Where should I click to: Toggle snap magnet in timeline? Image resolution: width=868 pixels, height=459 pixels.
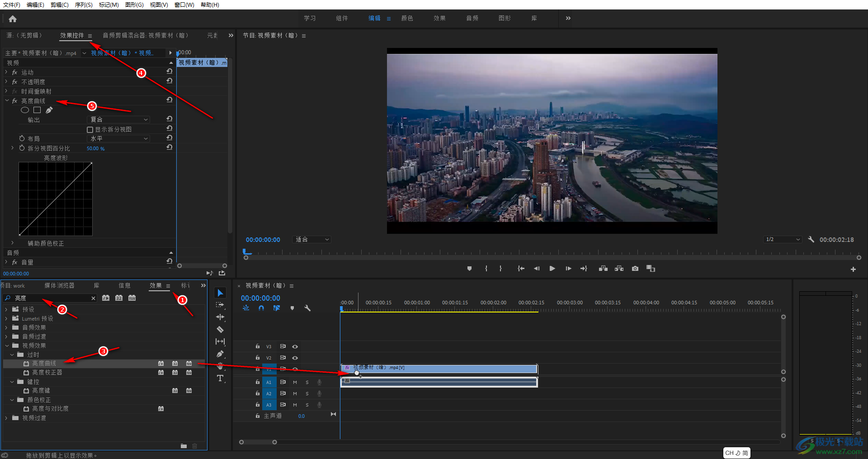(261, 308)
